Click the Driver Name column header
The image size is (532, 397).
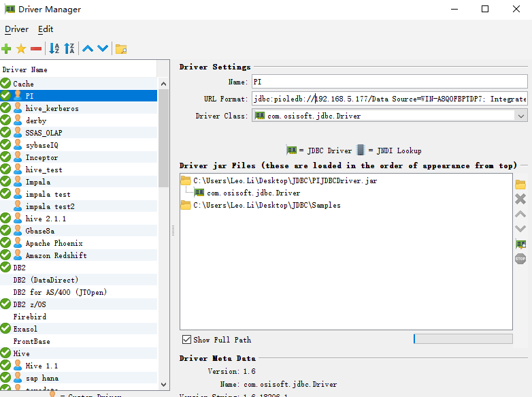(x=78, y=69)
